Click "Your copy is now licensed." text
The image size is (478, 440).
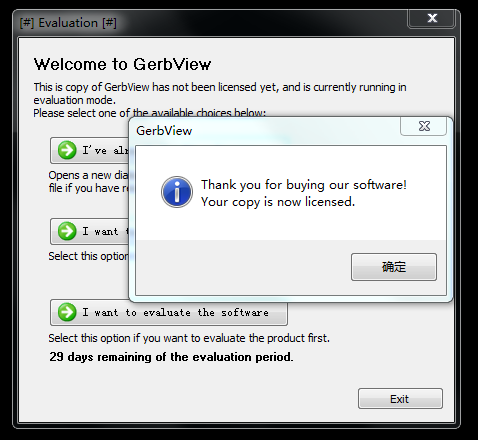point(278,202)
